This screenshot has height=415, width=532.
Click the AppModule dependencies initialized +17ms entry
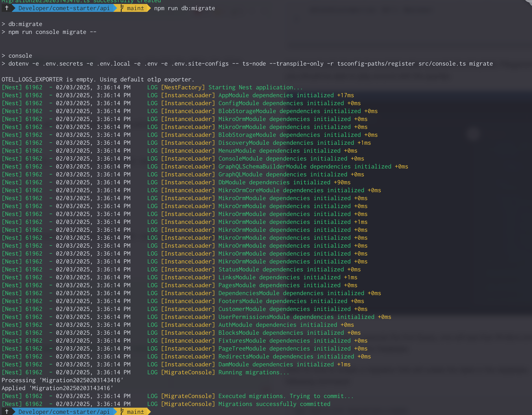pos(286,95)
